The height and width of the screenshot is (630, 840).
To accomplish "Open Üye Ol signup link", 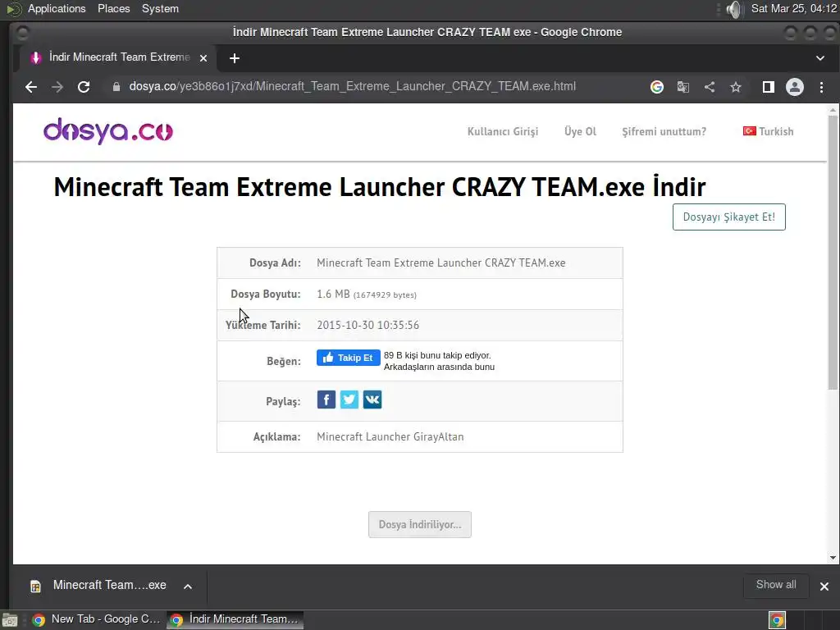I will click(x=580, y=132).
